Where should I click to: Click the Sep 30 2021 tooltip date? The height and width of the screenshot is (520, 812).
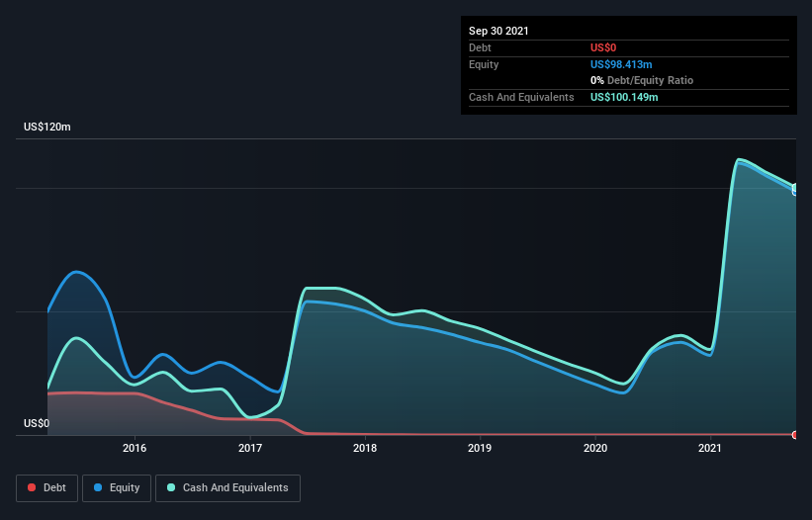pos(498,31)
